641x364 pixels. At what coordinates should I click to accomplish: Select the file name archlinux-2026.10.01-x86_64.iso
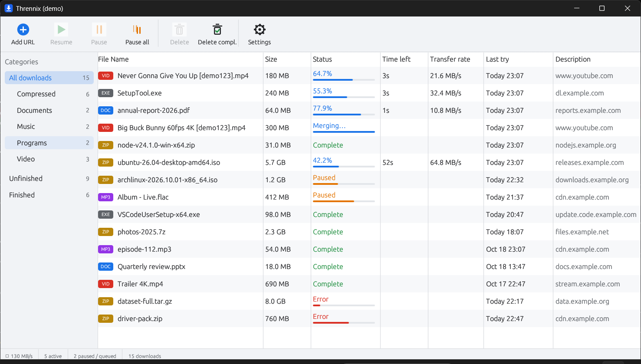coord(168,180)
